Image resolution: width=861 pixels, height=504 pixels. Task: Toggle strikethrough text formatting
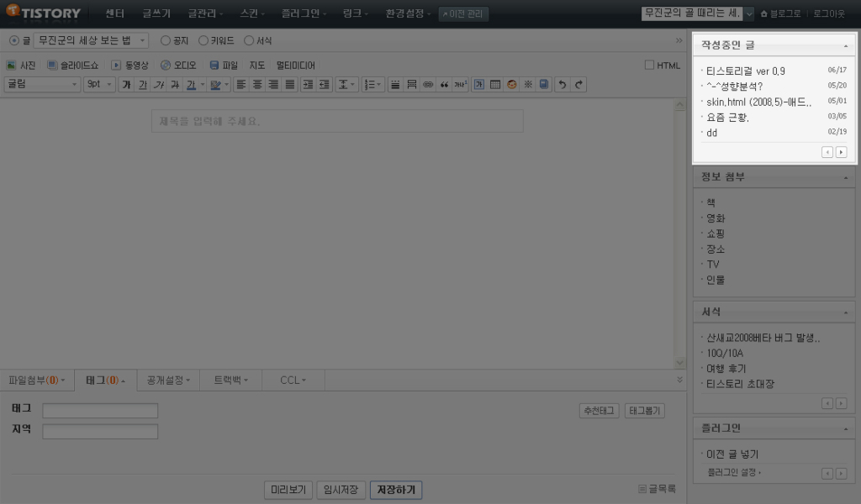pyautogui.click(x=175, y=85)
